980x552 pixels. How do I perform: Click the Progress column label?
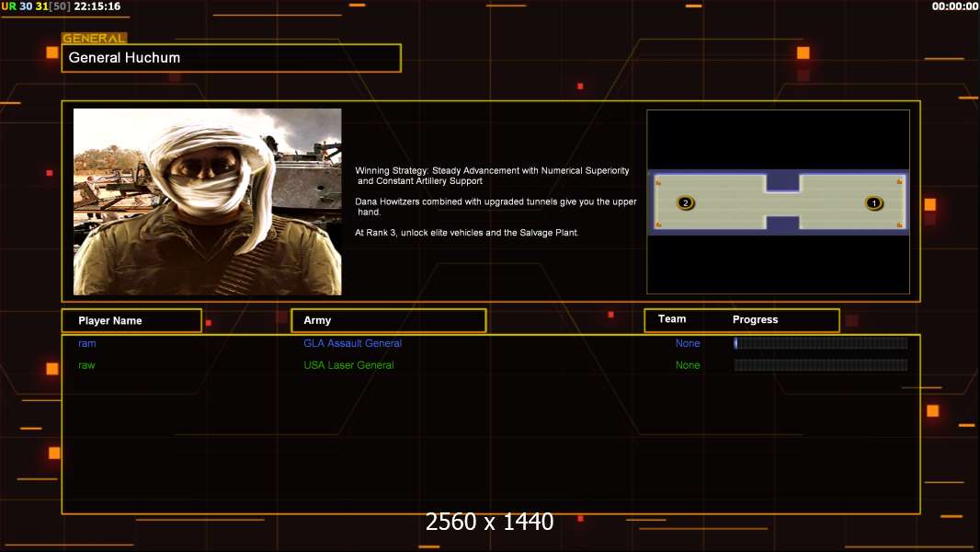pos(755,320)
